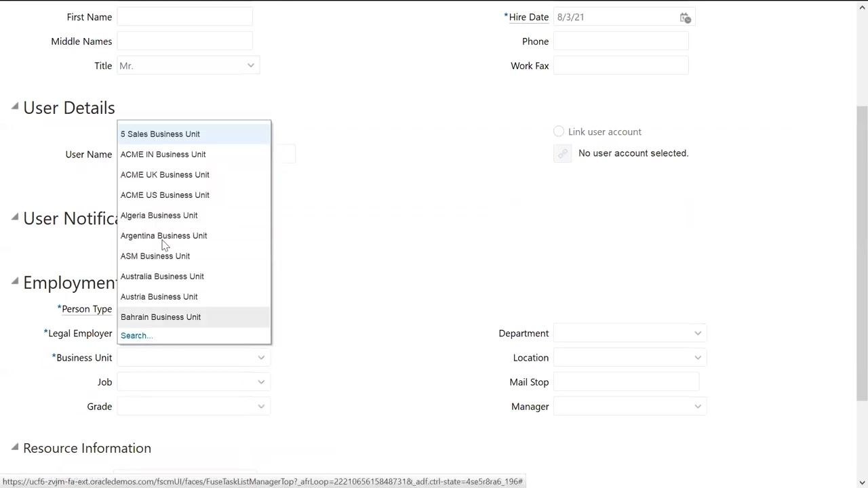The width and height of the screenshot is (868, 488).
Task: Select Austria Business Unit option
Action: tap(194, 297)
